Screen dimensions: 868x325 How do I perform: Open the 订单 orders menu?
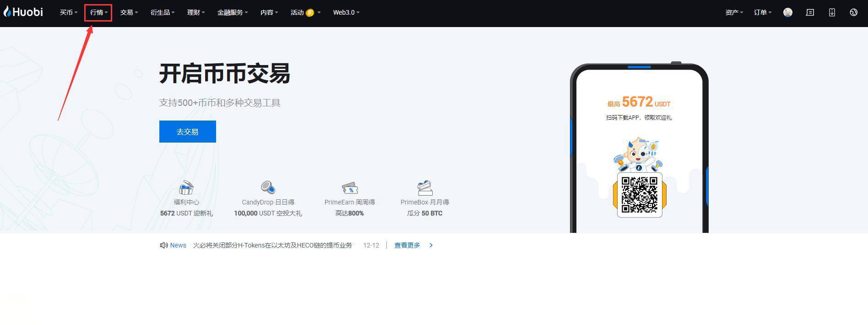[x=763, y=12]
